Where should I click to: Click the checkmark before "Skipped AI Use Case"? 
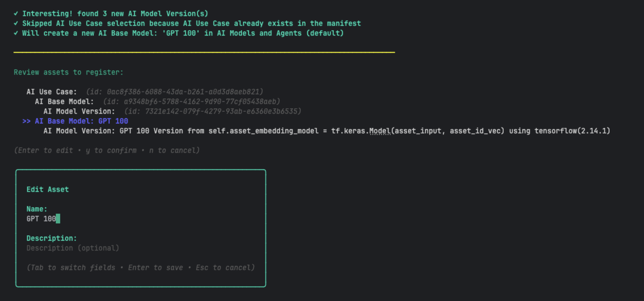(x=16, y=24)
